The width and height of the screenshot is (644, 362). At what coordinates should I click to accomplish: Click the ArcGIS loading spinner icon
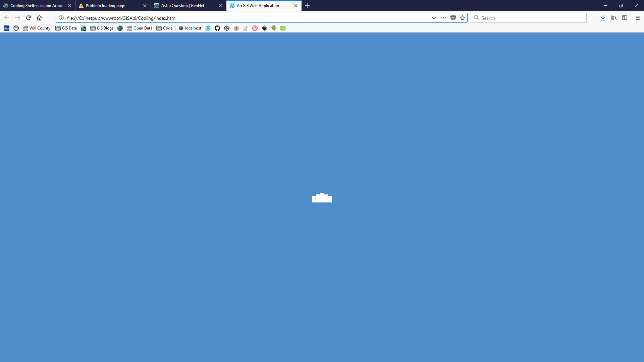322,197
